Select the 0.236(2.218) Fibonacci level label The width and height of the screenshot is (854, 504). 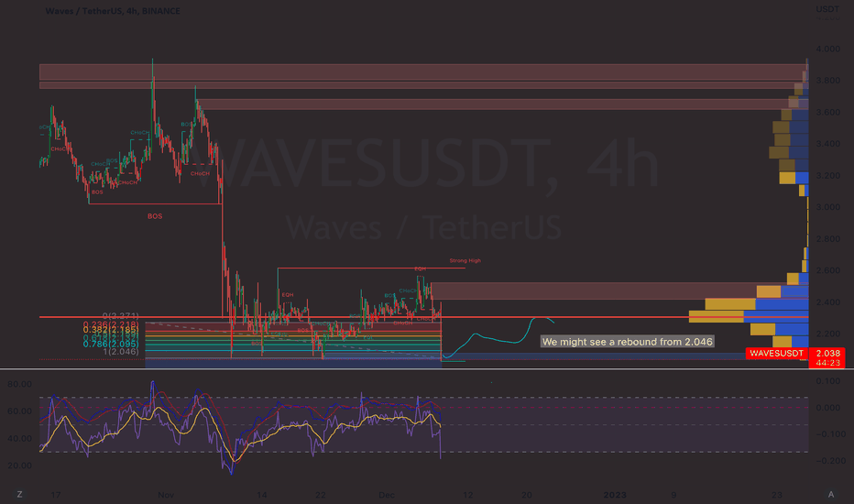pos(111,324)
